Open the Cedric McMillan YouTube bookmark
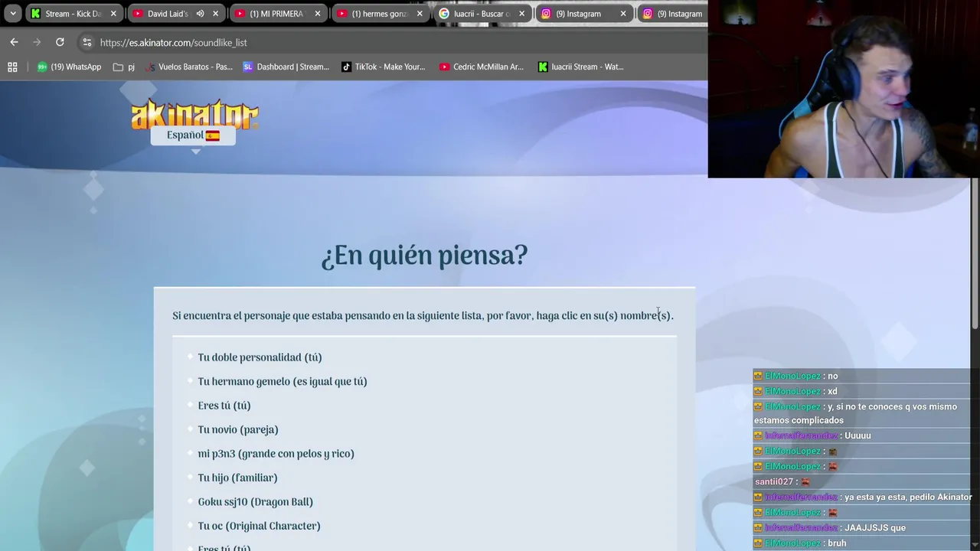 coord(482,67)
